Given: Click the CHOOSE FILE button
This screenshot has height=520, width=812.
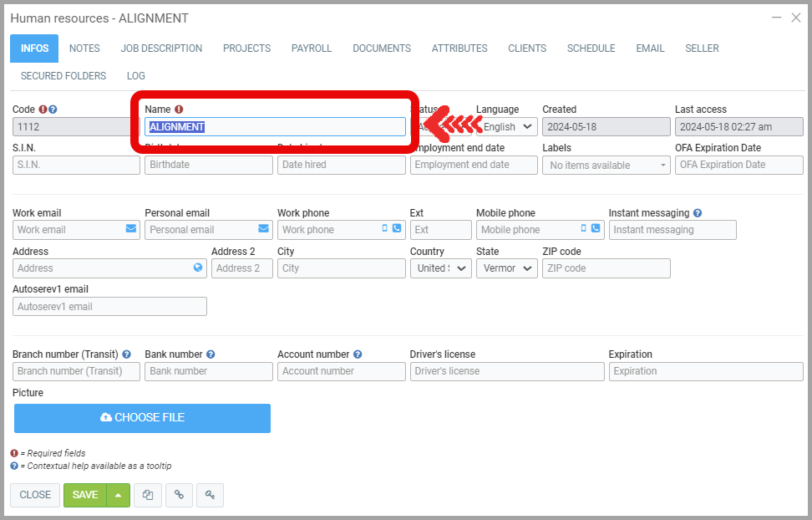Looking at the screenshot, I should pyautogui.click(x=142, y=418).
